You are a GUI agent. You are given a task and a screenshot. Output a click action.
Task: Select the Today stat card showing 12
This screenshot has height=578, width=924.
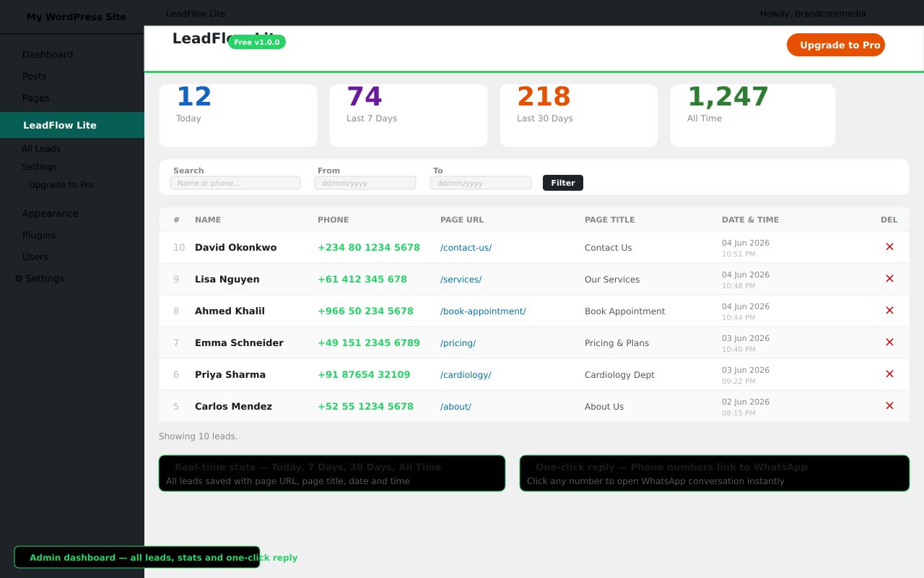(238, 116)
